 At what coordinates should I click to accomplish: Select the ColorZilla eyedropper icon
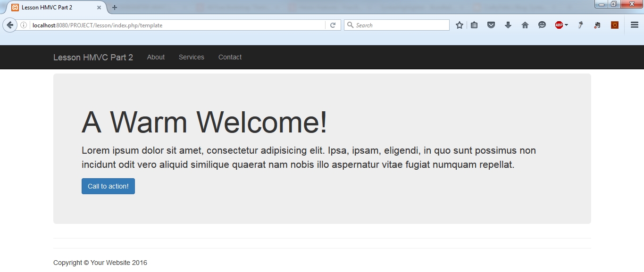[x=580, y=25]
